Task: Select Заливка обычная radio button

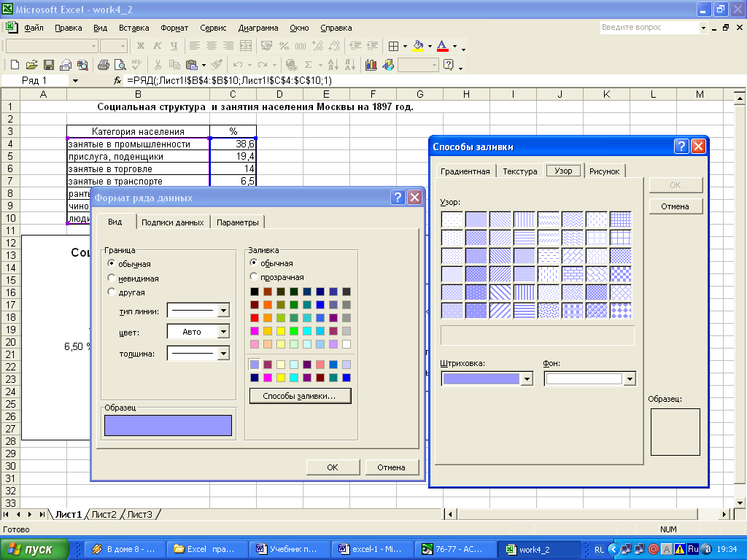Action: coord(253,262)
